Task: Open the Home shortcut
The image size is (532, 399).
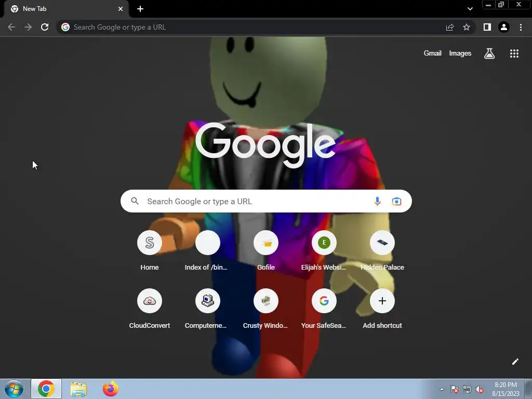Action: click(x=150, y=251)
